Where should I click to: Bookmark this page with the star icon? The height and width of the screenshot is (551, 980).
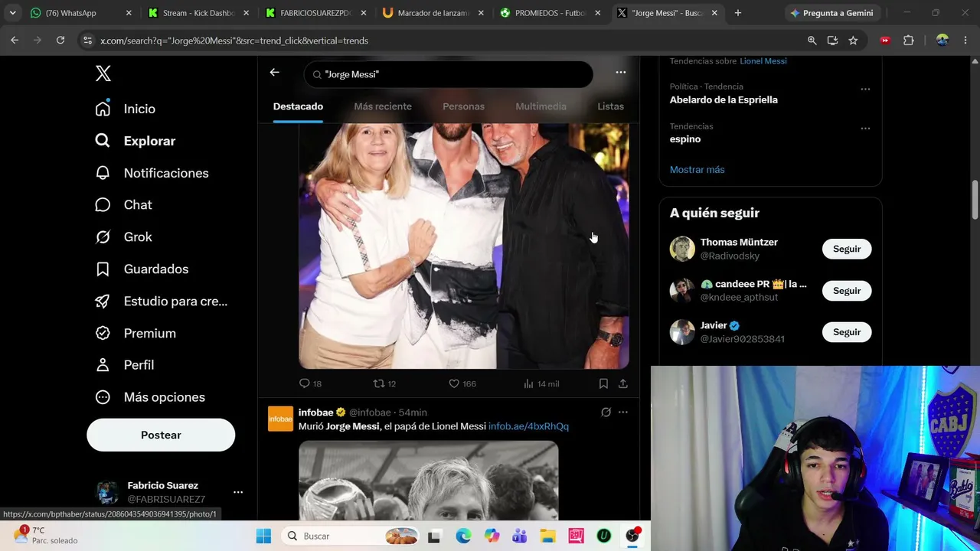[853, 41]
